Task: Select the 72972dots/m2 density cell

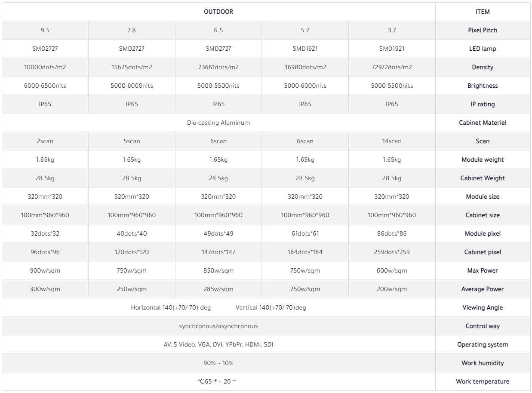Action: [392, 68]
